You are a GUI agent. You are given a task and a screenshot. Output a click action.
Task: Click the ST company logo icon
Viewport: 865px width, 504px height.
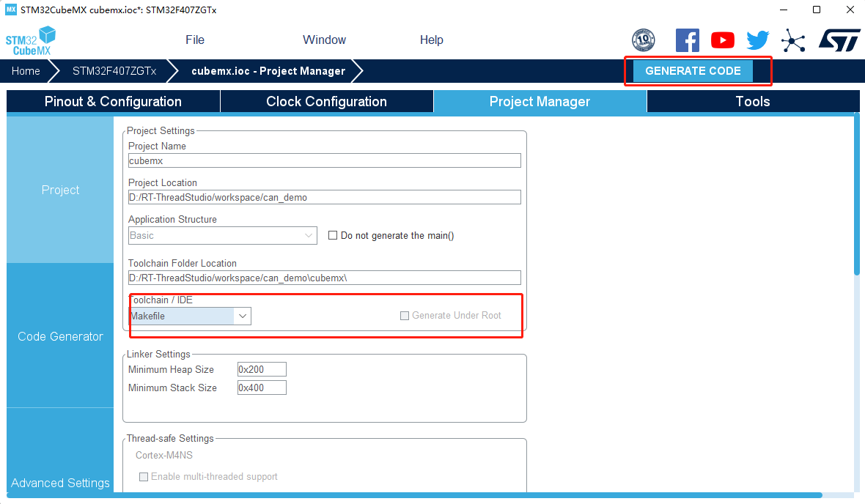839,40
